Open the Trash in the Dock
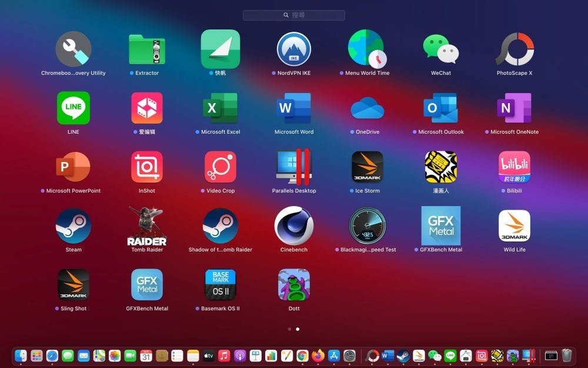 click(x=566, y=356)
